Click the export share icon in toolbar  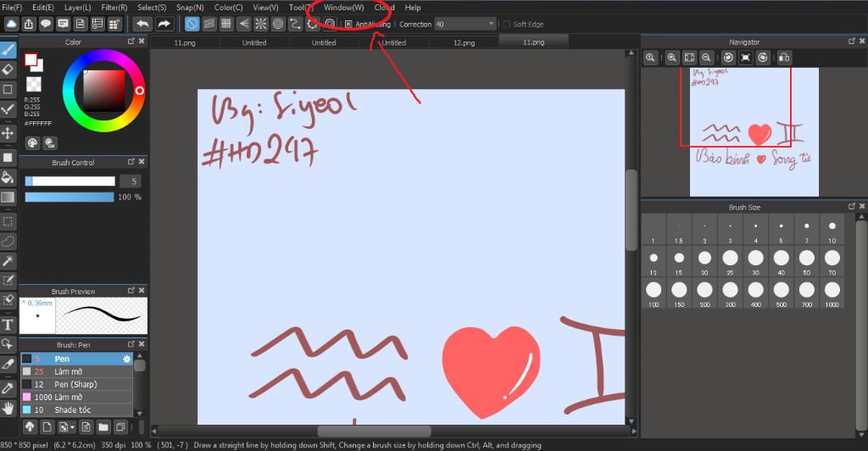(29, 24)
